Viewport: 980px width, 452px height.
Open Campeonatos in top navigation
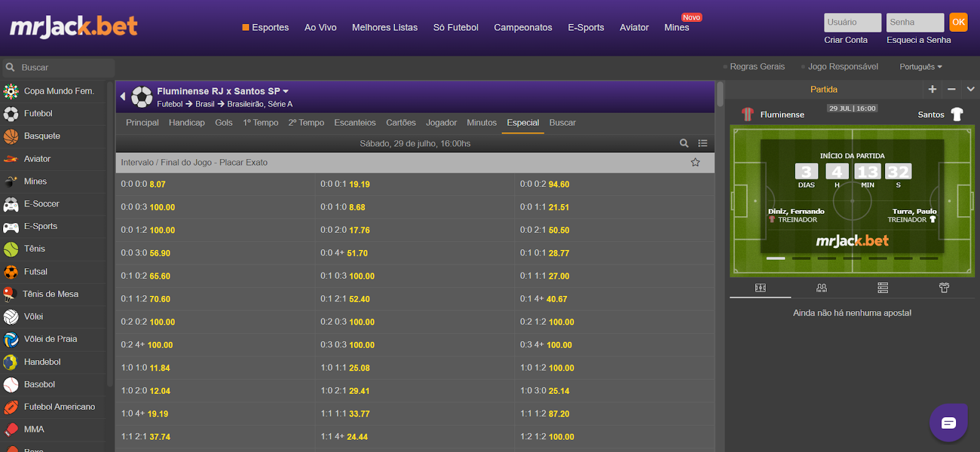pyautogui.click(x=523, y=28)
